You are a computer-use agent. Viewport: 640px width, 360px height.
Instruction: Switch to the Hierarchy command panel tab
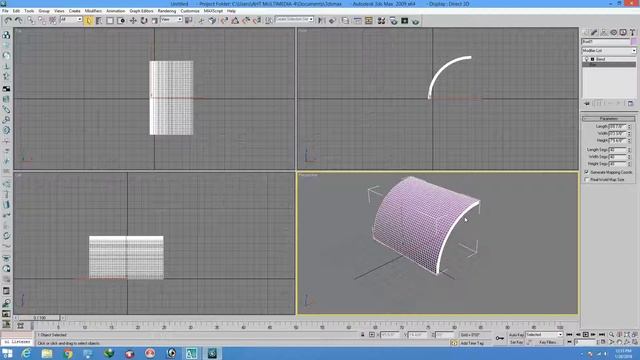point(604,32)
